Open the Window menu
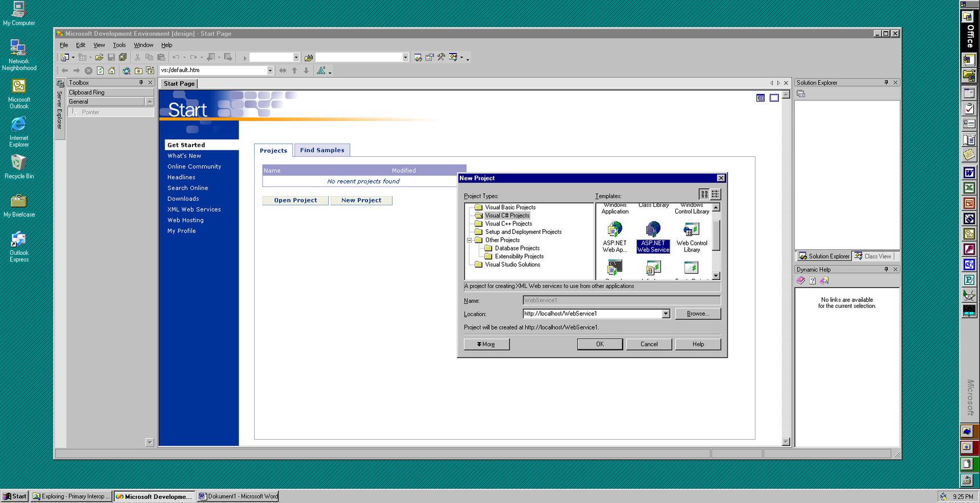This screenshot has height=503, width=980. 144,45
